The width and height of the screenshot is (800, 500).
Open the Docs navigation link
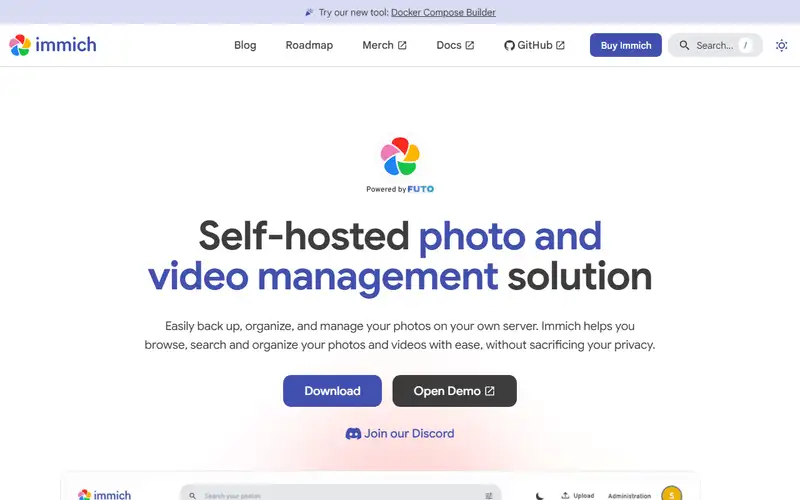455,45
